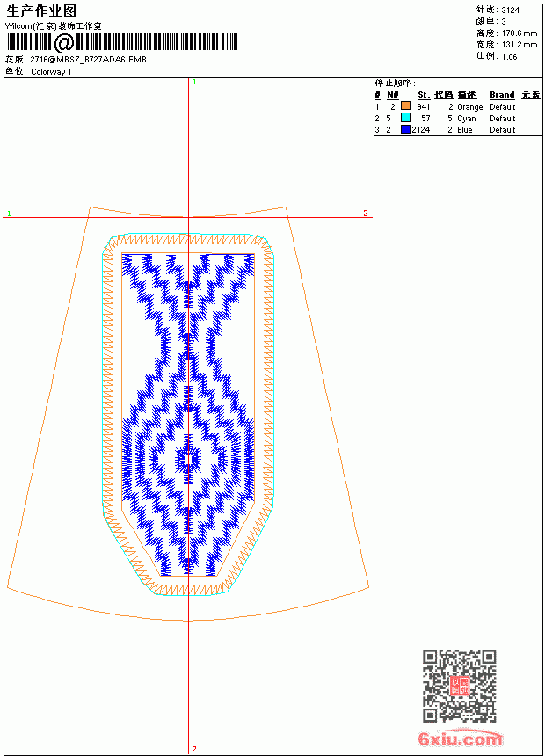Click the red marker 2 at bottom of vertical line
The width and height of the screenshot is (545, 756).
(x=194, y=749)
